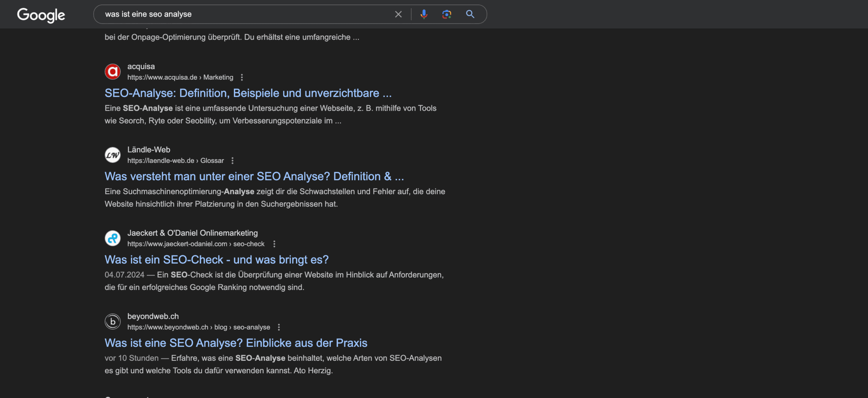
Task: Click the Google logo
Action: click(41, 15)
